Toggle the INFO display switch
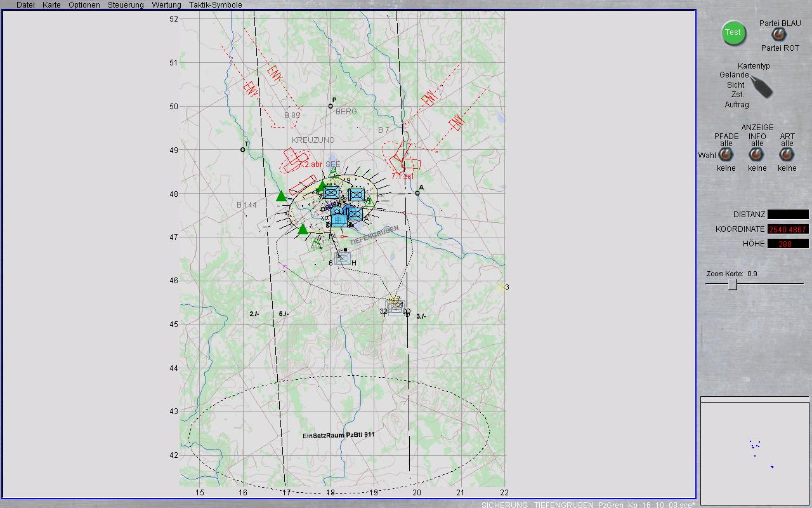The height and width of the screenshot is (508, 812). click(757, 155)
